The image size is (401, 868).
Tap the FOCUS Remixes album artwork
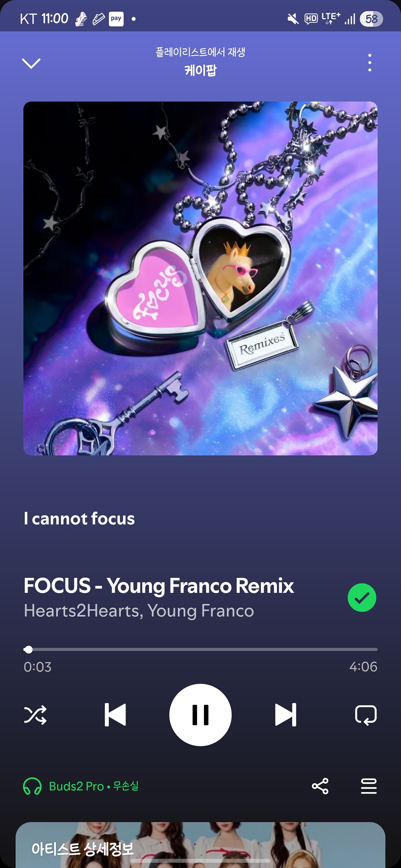pos(200,278)
